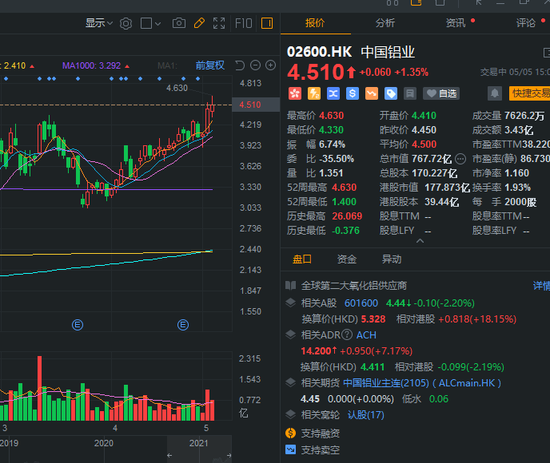This screenshot has height=463, width=550.
Task: Open 详情 details link
Action: [541, 286]
